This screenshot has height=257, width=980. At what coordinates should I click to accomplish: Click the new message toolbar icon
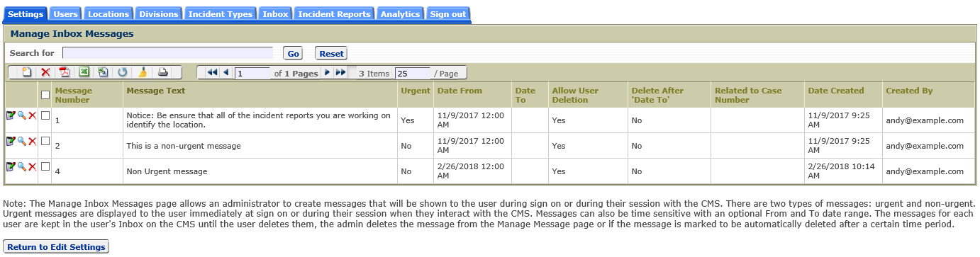(x=26, y=72)
